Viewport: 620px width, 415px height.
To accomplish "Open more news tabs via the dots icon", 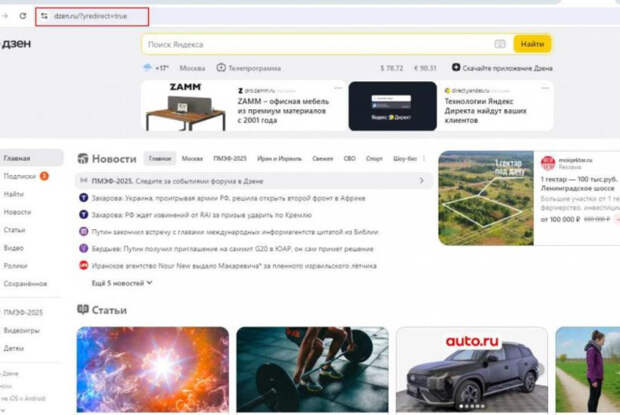I will coord(424,158).
